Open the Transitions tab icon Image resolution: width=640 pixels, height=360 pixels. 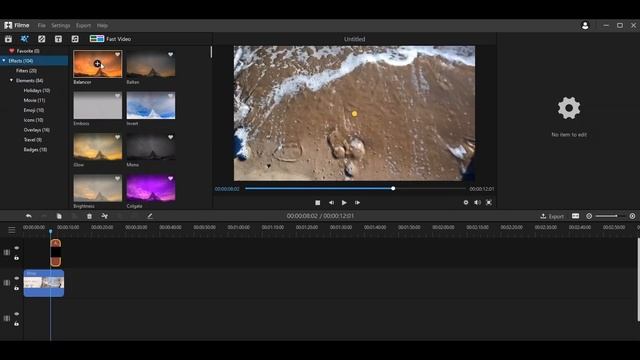tap(42, 39)
